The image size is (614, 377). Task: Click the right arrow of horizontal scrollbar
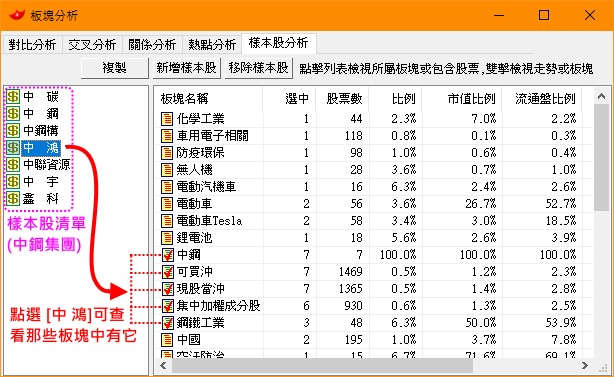[x=585, y=366]
